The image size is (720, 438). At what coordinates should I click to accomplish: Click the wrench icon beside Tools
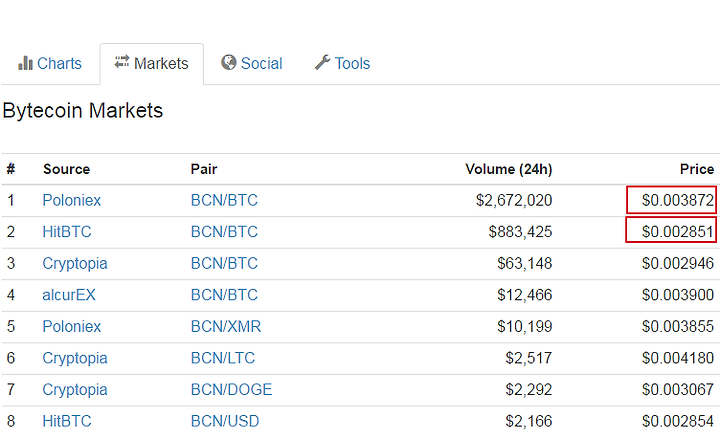[322, 62]
